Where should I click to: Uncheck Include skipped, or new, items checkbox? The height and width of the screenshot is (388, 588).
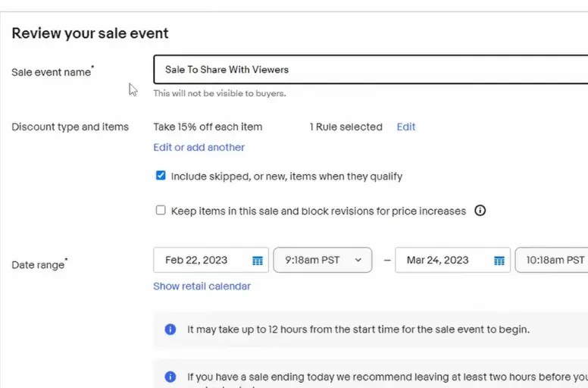[161, 176]
